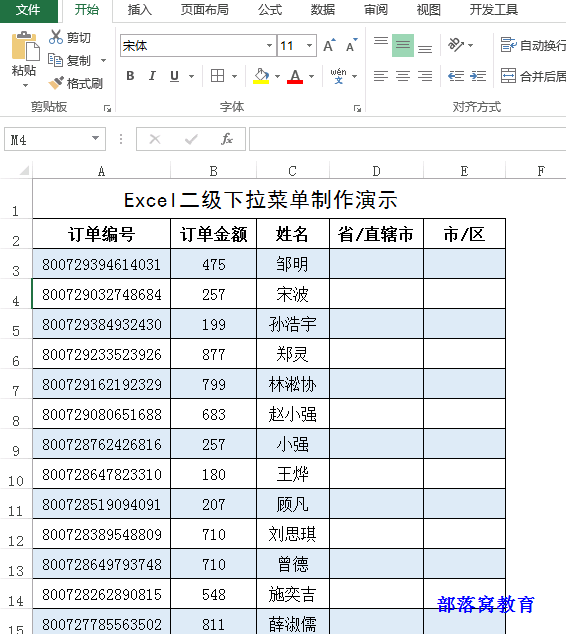Open the File (文件) tab
The height and width of the screenshot is (634, 566).
28,10
